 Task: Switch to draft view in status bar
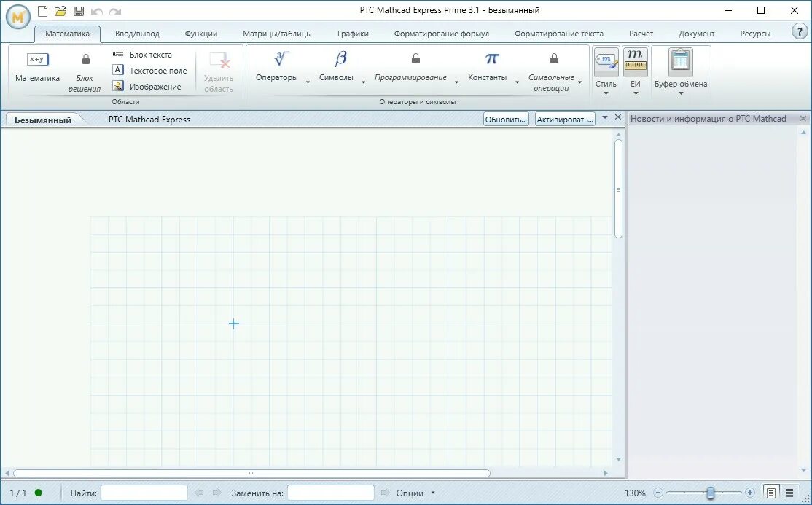click(789, 493)
